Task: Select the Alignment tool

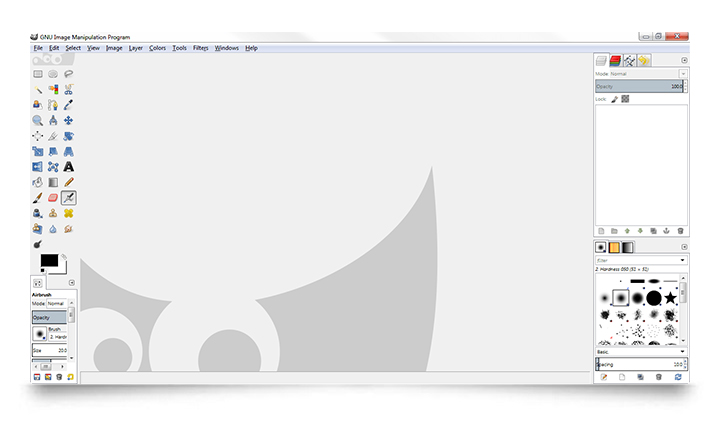Action: coord(38,136)
